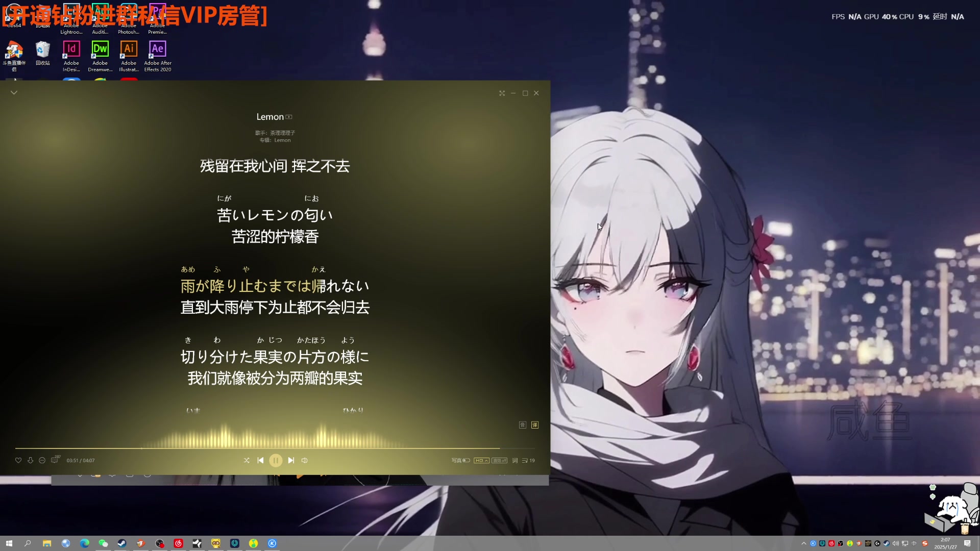Open Kugou Music from the taskbar
Viewport: 980px width, 551px height.
pos(272,543)
